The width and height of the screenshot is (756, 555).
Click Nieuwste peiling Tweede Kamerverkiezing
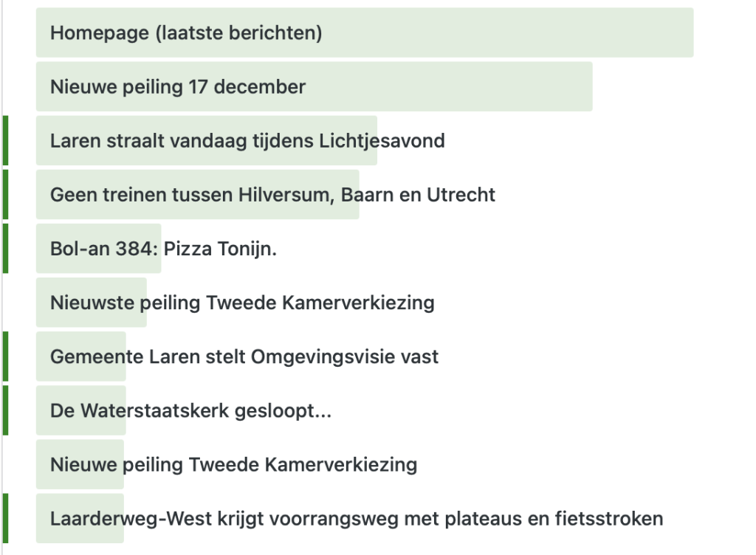tap(242, 303)
